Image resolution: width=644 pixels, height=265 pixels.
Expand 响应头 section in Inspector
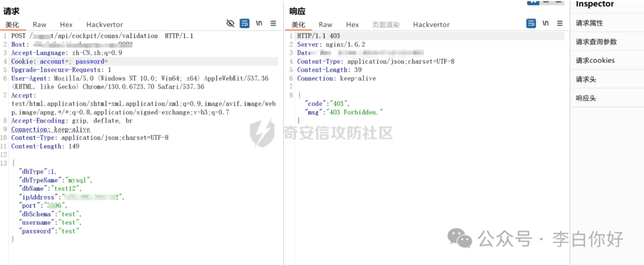pos(586,98)
